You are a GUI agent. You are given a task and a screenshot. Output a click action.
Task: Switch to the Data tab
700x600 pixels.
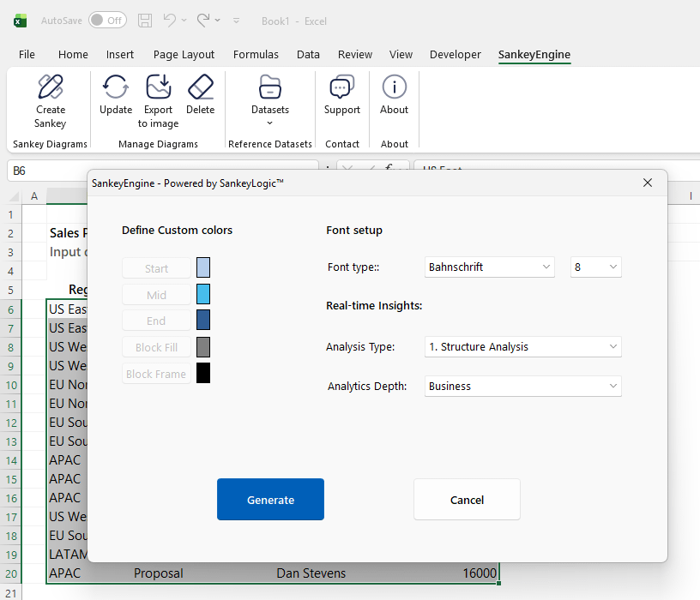(x=308, y=54)
